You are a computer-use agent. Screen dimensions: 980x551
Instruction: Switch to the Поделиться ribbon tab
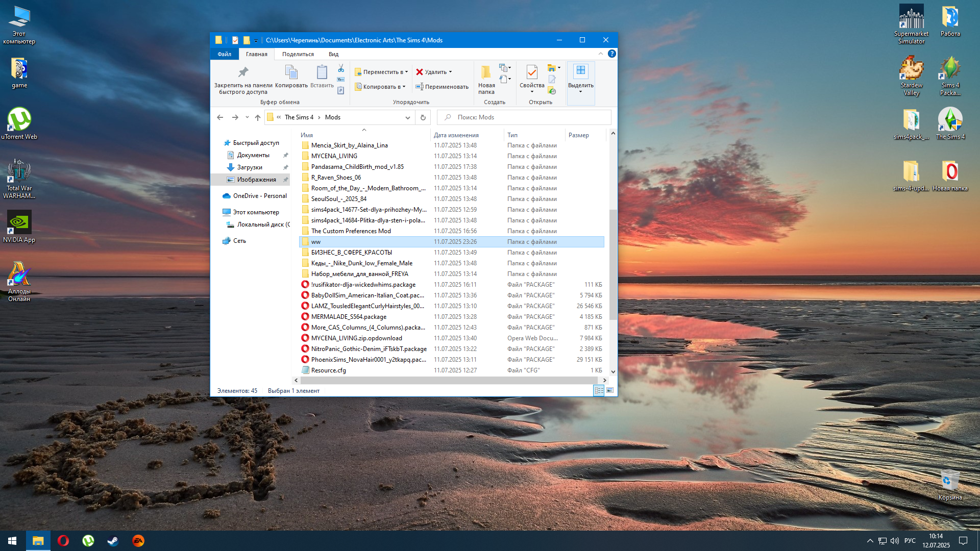[298, 54]
